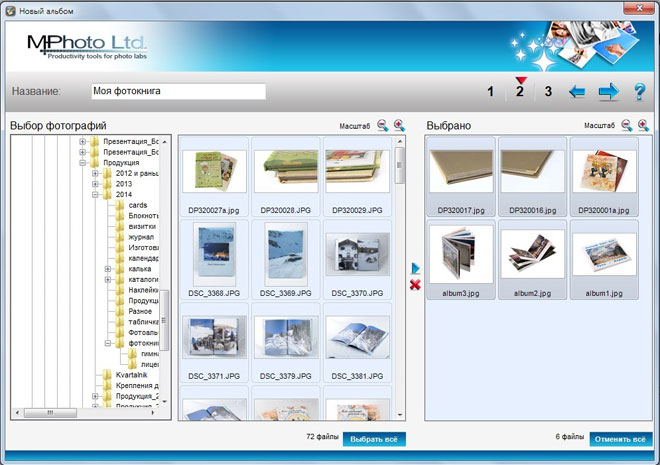Image resolution: width=660 pixels, height=465 pixels.
Task: Zoom in photo selection thumbnails
Action: tap(399, 125)
